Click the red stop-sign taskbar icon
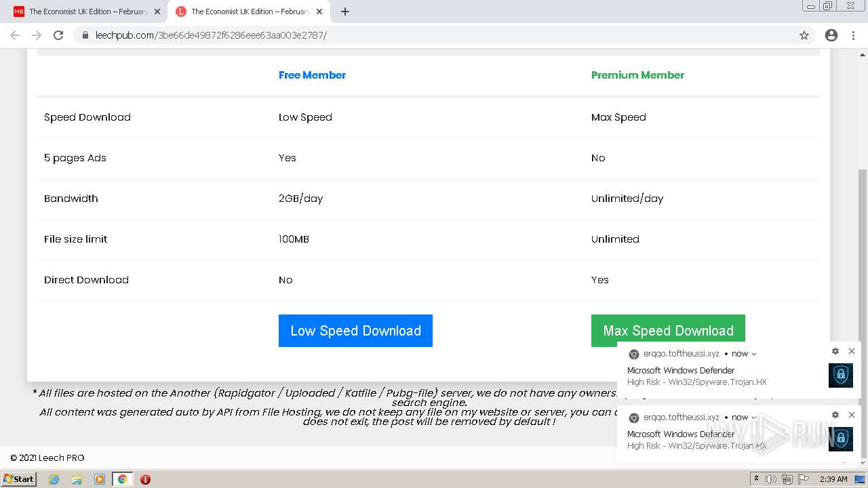 145,479
